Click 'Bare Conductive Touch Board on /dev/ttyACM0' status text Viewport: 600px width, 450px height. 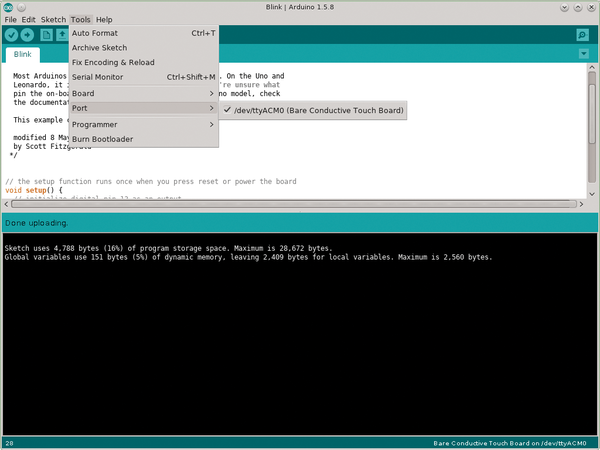click(x=510, y=443)
